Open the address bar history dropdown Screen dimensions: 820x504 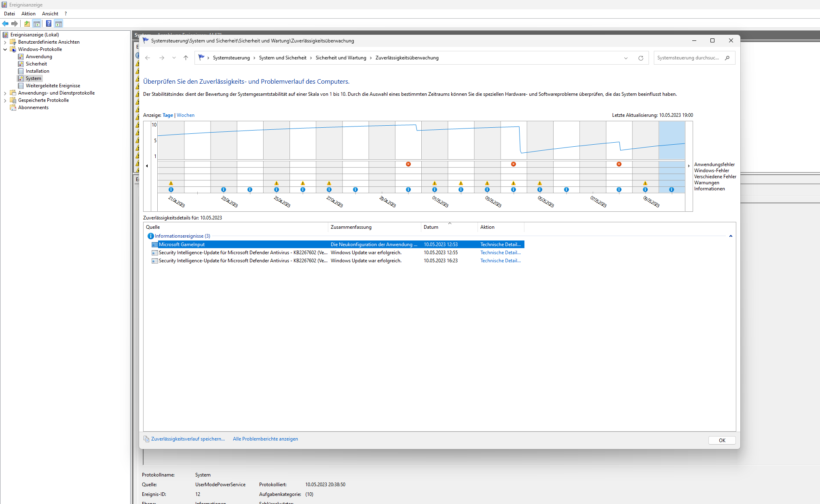(x=626, y=58)
